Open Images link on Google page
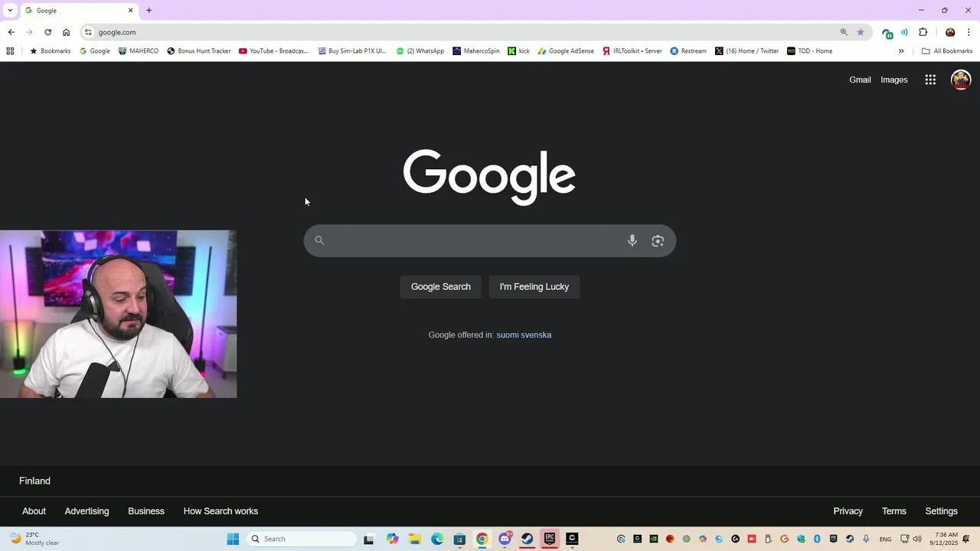This screenshot has width=980, height=551. click(893, 80)
